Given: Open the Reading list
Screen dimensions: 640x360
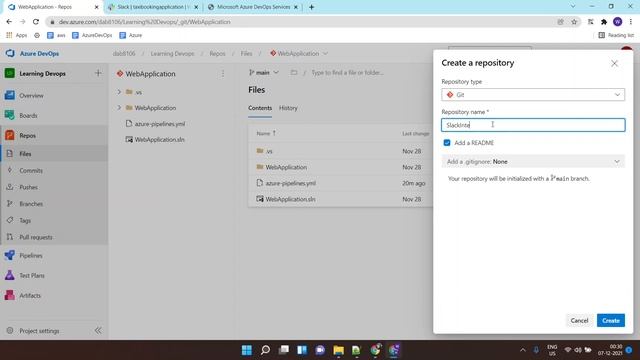Looking at the screenshot, I should pos(616,36).
